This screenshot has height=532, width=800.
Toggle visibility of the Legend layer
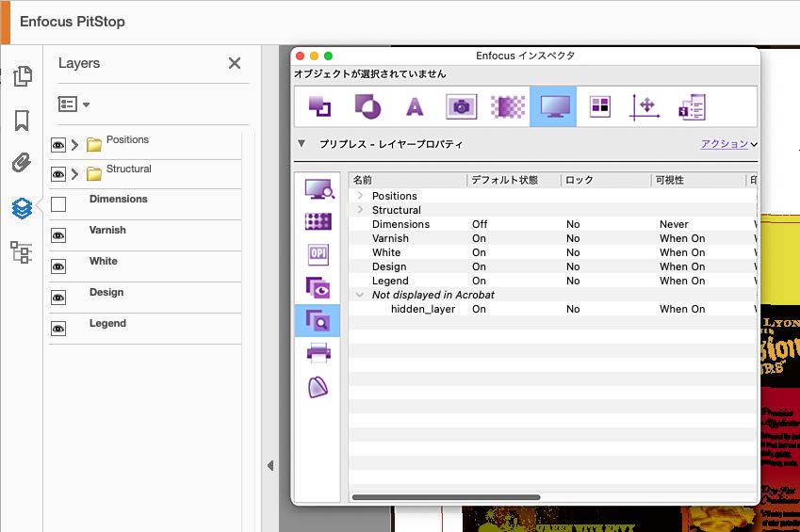[x=58, y=329]
